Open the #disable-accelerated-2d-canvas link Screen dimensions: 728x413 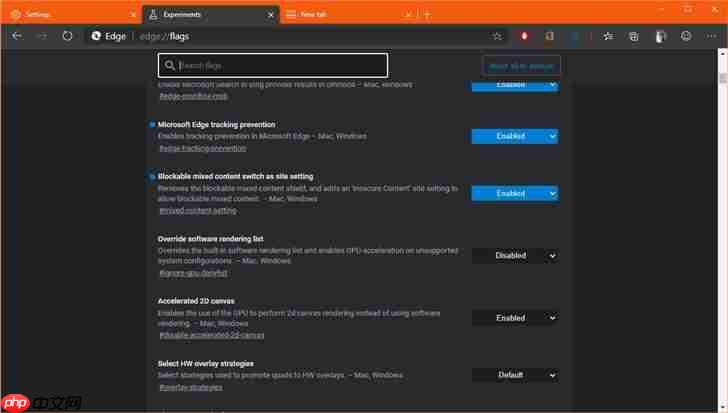point(212,335)
